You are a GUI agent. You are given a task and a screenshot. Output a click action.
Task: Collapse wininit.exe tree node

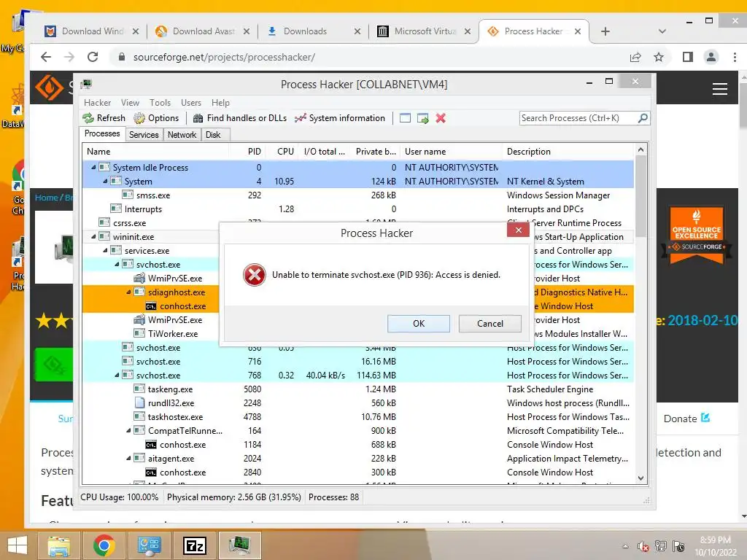pyautogui.click(x=93, y=237)
